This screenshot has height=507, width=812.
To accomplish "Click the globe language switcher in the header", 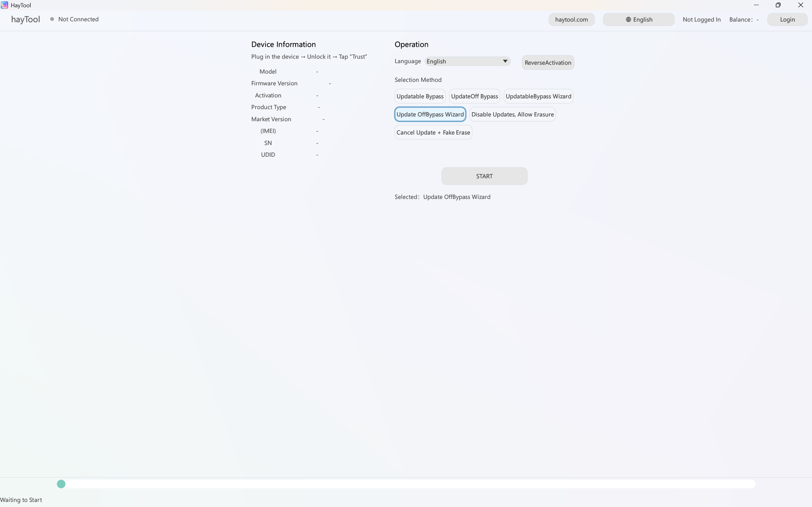I will (x=638, y=19).
